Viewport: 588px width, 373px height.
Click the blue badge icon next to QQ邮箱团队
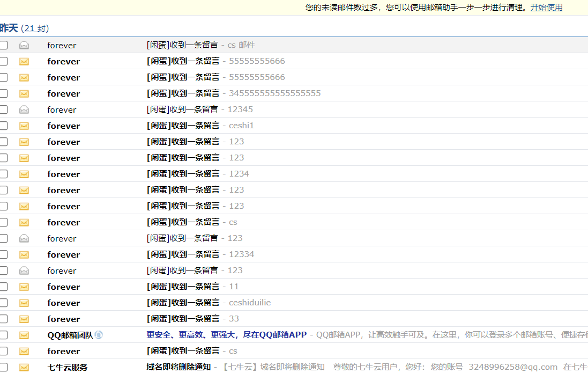(98, 335)
